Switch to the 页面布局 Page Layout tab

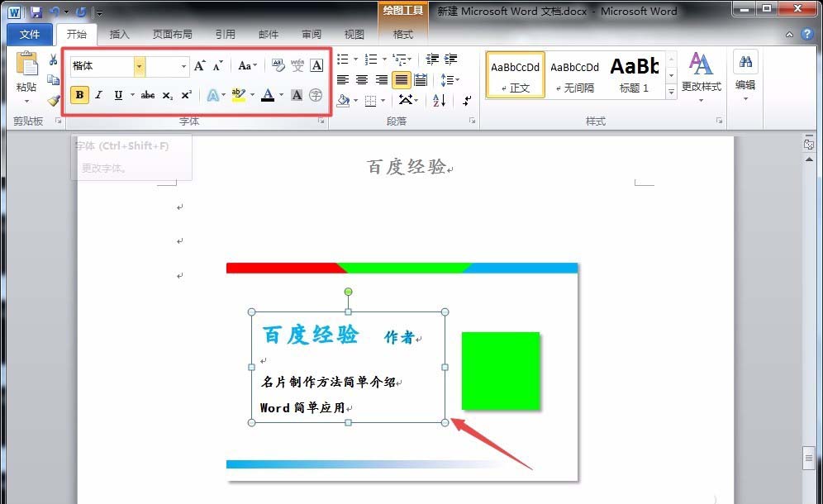(x=172, y=34)
